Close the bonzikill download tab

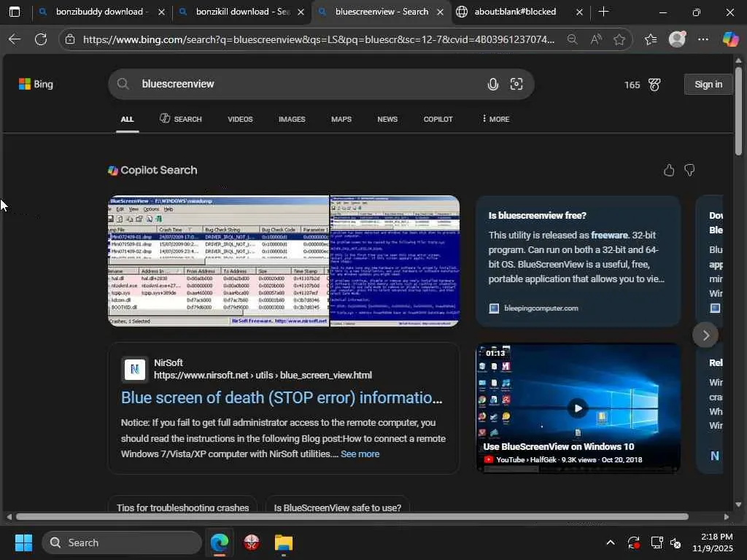[x=301, y=12]
